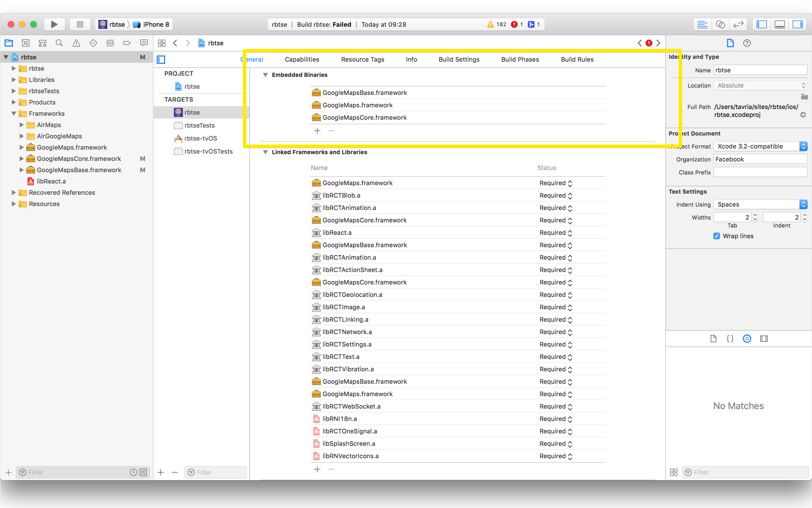Switch library to icon grid view

tap(673, 472)
